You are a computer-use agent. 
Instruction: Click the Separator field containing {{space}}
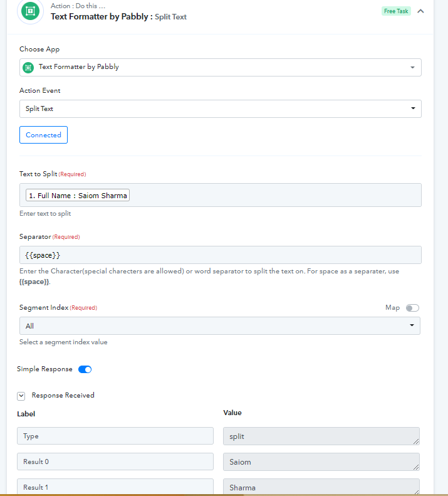tap(221, 255)
